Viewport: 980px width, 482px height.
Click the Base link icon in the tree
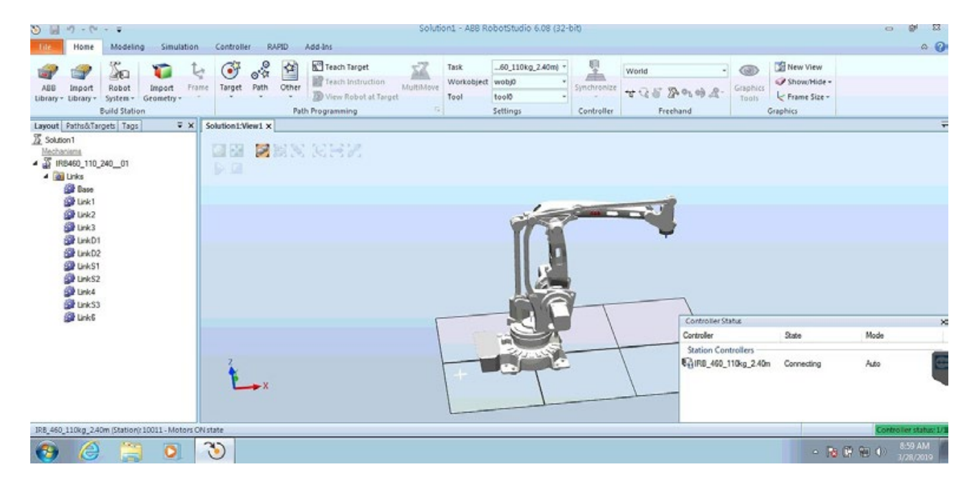point(69,189)
